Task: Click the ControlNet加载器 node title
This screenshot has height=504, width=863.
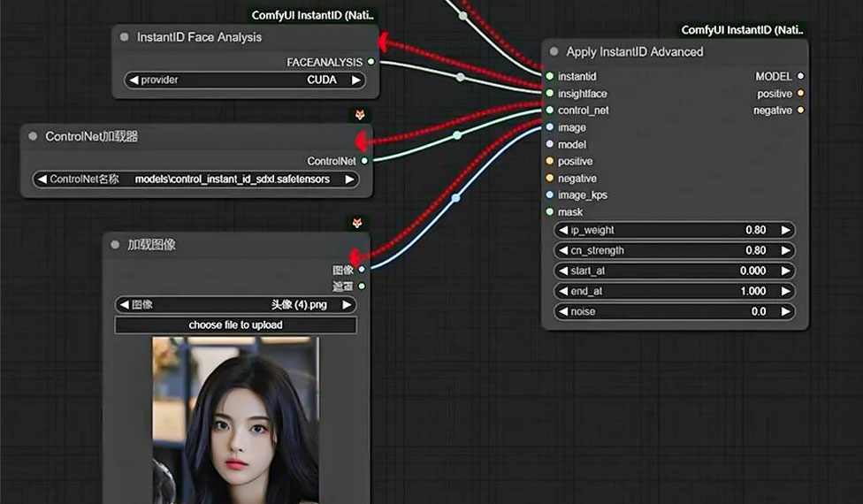Action: point(91,136)
